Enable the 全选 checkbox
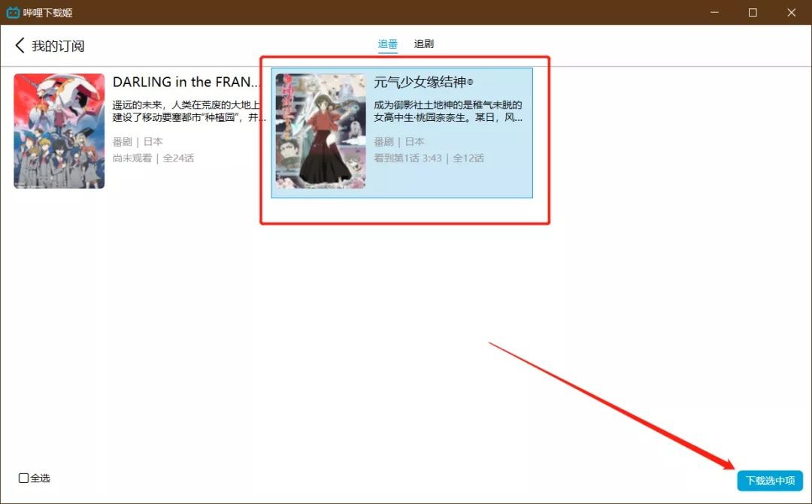Image resolution: width=812 pixels, height=504 pixels. coord(24,478)
